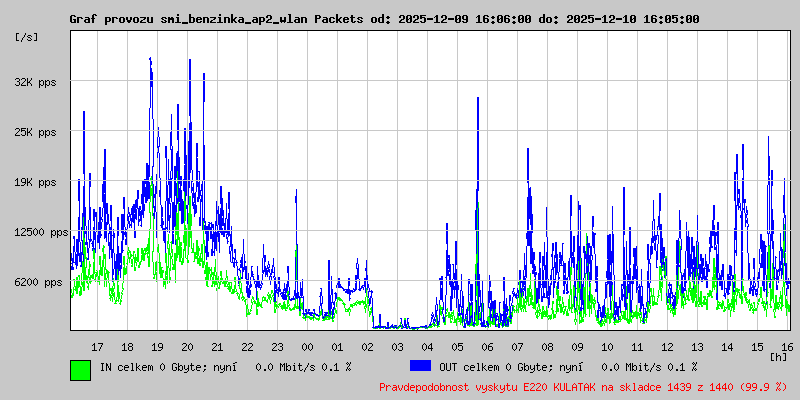Click the '21' hour label on x-axis
This screenshot has height=400, width=800.
coord(217,347)
